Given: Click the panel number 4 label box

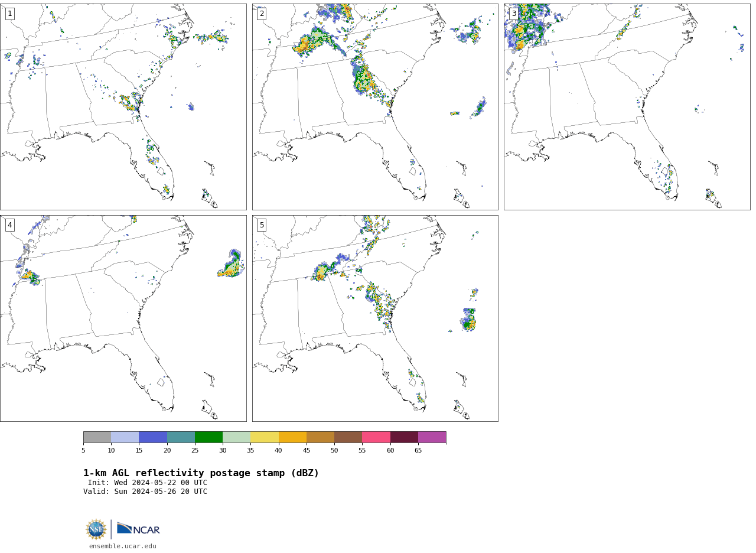Looking at the screenshot, I should 9,225.
